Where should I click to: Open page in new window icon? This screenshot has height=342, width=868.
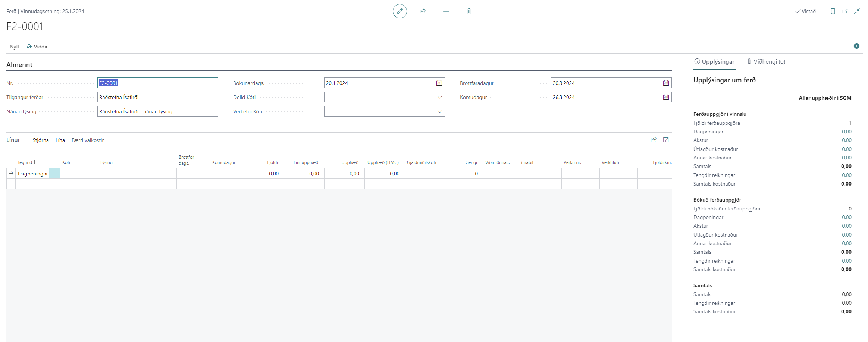pyautogui.click(x=845, y=11)
